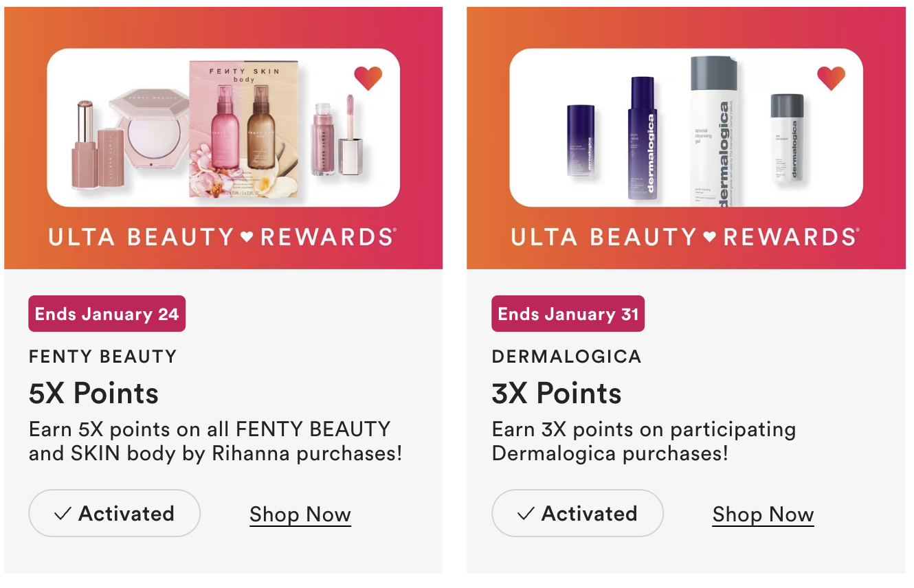Click the FENTY BEAUTY brand label
Viewport: 914px width, 588px height.
(x=102, y=357)
